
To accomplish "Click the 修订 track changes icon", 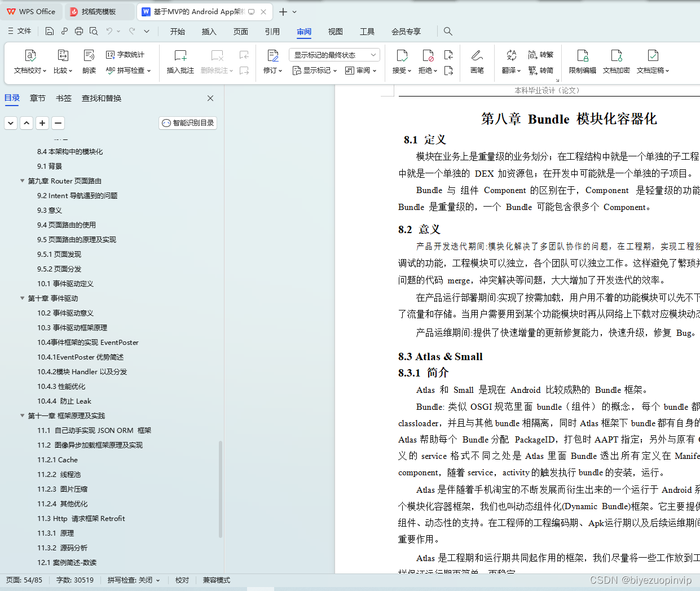I will click(273, 55).
